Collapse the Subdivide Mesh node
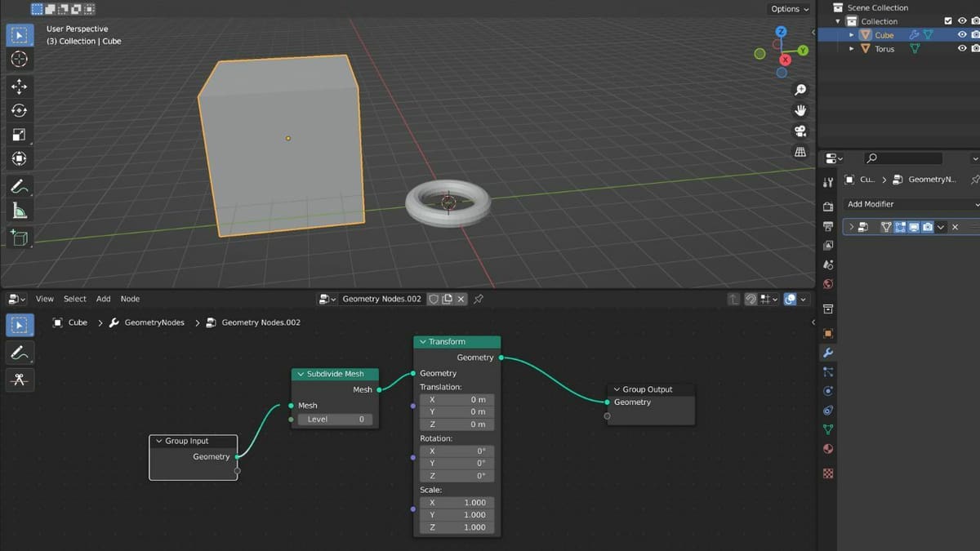 pyautogui.click(x=301, y=374)
